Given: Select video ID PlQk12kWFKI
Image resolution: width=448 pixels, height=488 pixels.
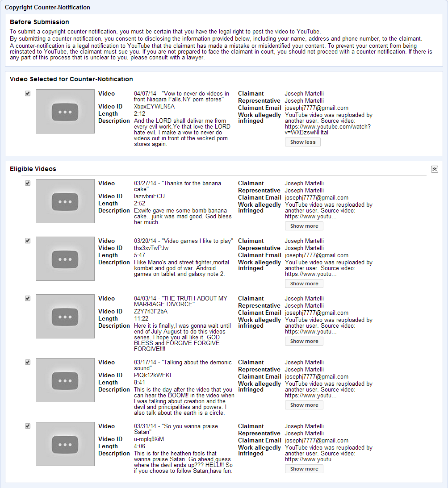Looking at the screenshot, I should 152,375.
